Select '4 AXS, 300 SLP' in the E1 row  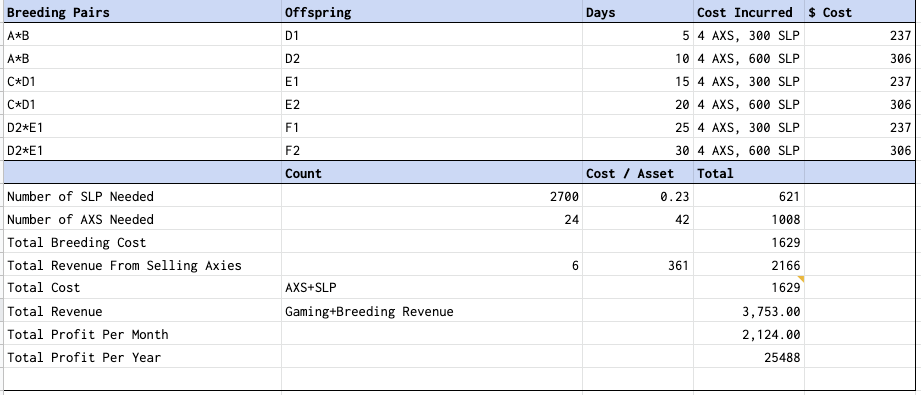click(x=749, y=81)
